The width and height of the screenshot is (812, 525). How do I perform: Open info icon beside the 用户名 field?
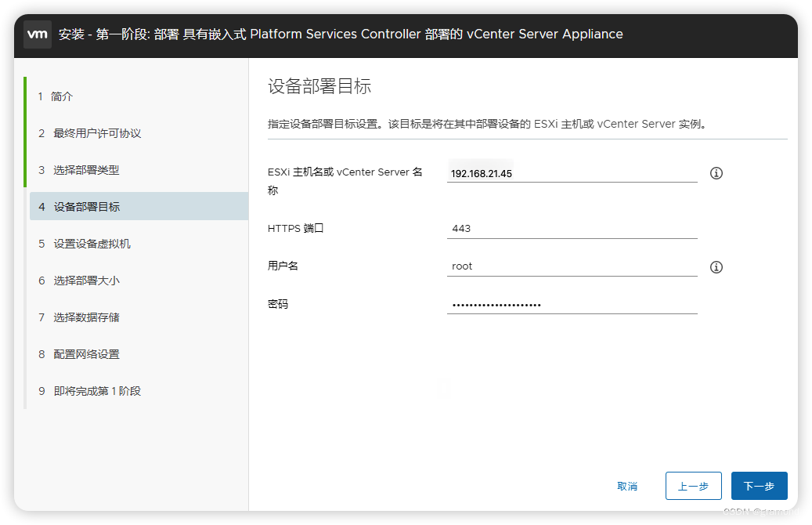(x=716, y=267)
